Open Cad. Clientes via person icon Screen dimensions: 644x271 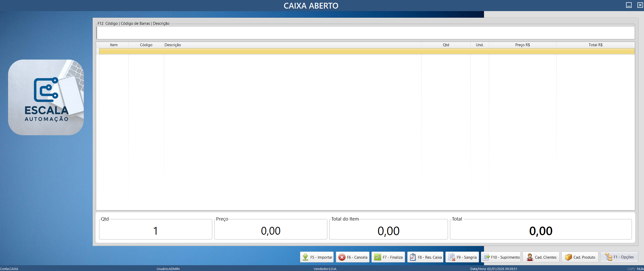[x=530, y=257]
